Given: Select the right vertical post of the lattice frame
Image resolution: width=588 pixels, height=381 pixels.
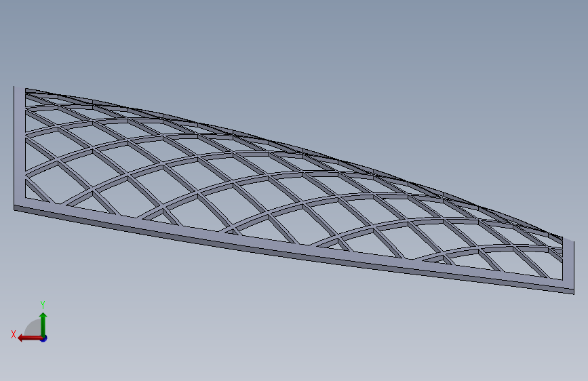Looking at the screenshot, I should point(568,264).
